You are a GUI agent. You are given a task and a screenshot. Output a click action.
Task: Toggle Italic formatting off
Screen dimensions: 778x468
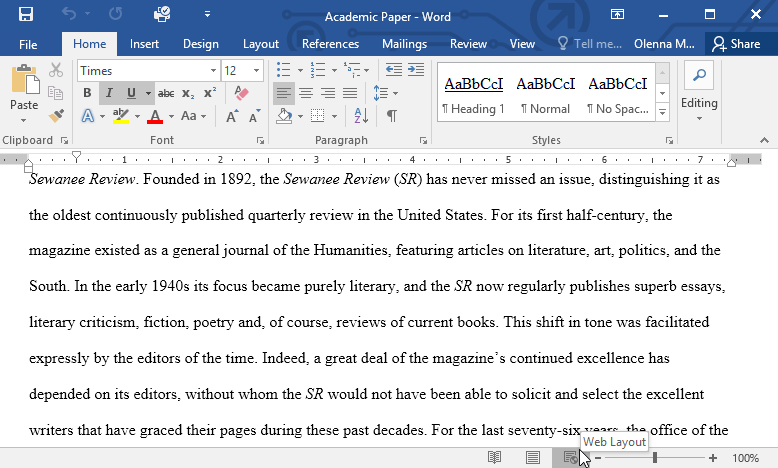[109, 93]
